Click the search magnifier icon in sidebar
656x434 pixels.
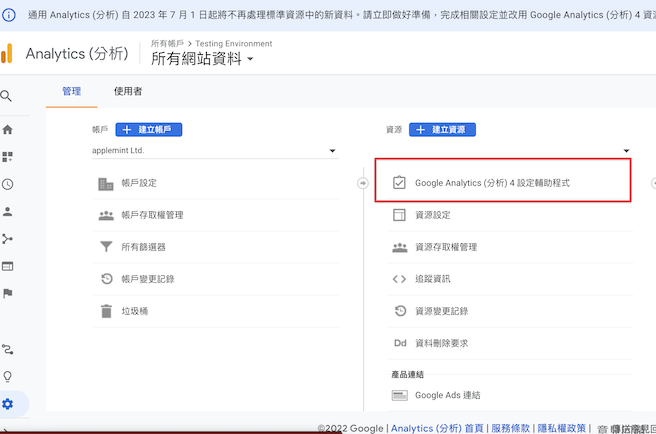click(x=7, y=97)
